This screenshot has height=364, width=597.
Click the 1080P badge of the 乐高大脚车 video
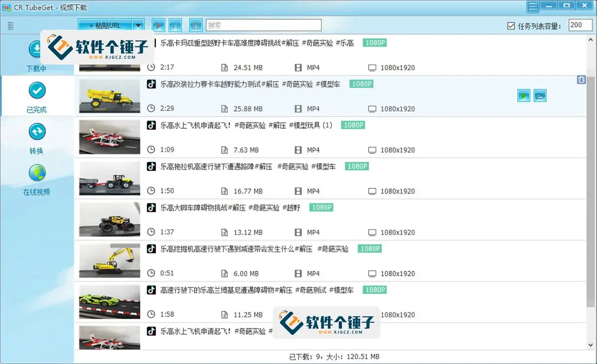[321, 207]
